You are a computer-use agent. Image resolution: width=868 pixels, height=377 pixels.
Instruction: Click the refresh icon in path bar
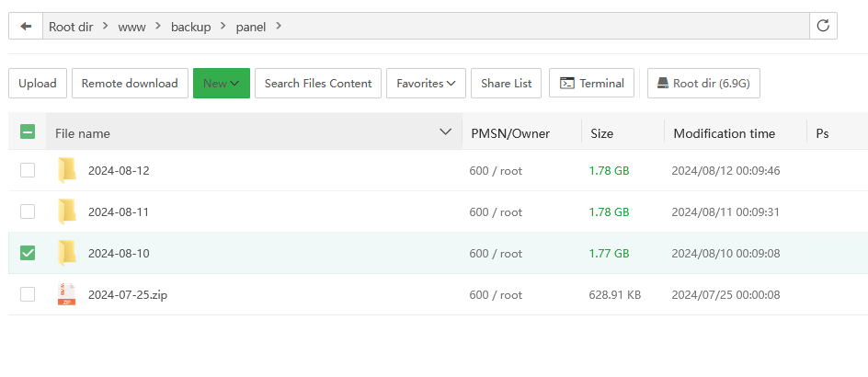[x=823, y=27]
